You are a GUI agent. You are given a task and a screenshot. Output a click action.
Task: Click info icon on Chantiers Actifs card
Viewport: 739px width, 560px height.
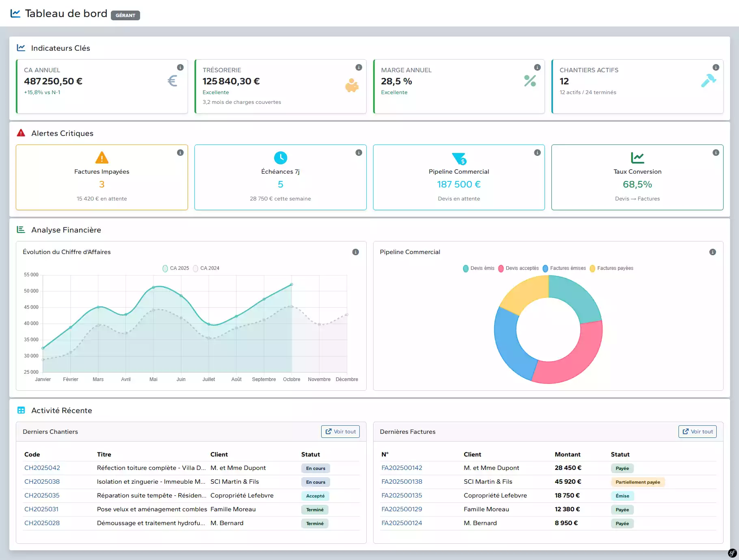715,67
